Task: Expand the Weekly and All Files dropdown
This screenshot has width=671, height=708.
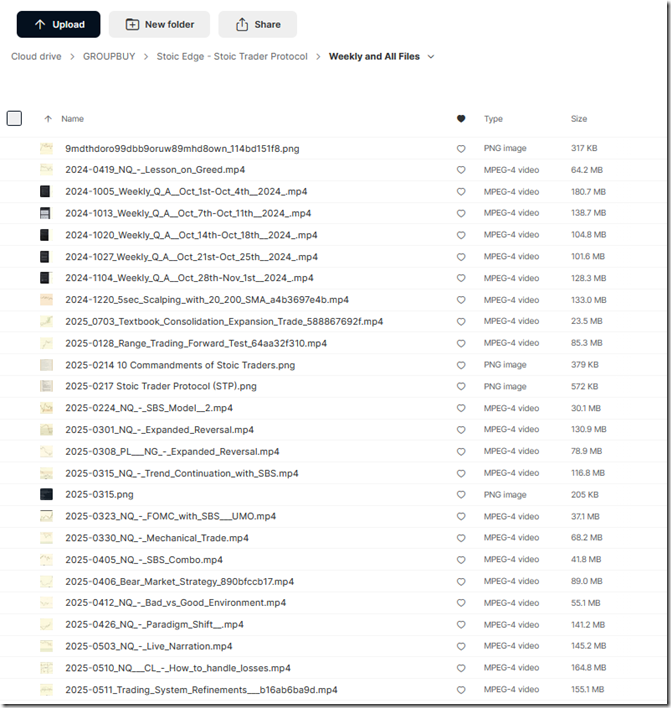Action: (x=431, y=57)
